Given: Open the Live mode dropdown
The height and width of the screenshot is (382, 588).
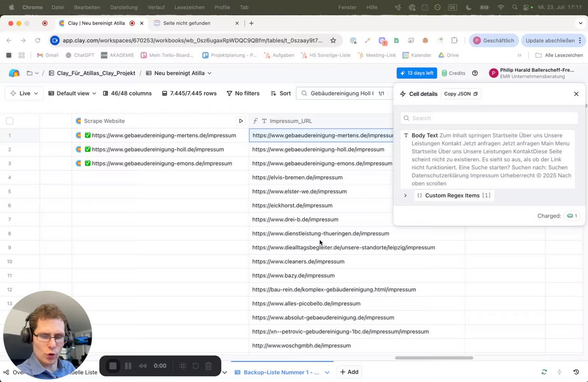Looking at the screenshot, I should [24, 93].
